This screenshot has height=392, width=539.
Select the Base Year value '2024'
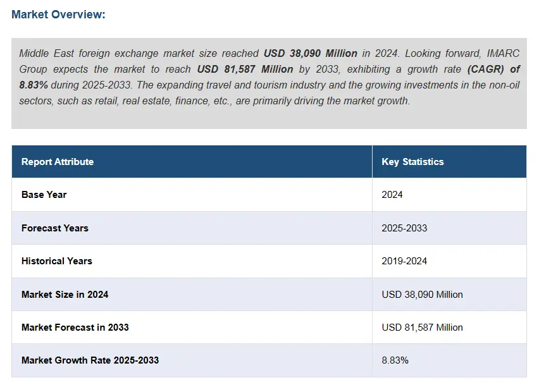392,195
